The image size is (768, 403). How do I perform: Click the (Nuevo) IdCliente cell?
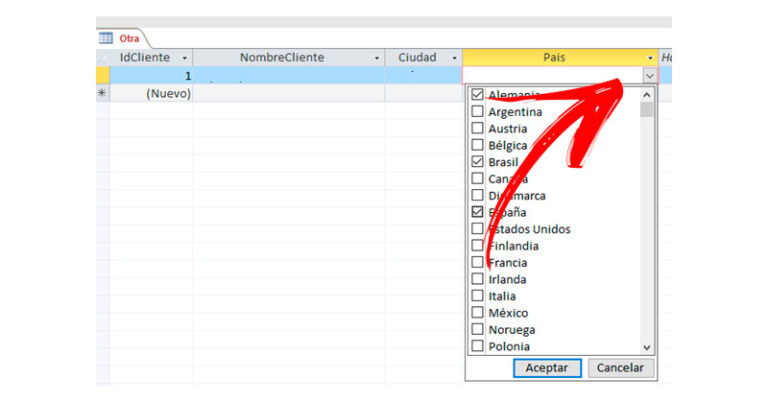pyautogui.click(x=151, y=93)
